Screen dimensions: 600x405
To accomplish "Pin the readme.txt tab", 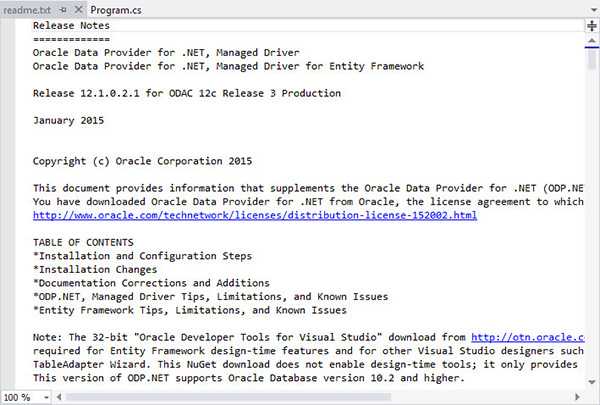I will pos(64,10).
